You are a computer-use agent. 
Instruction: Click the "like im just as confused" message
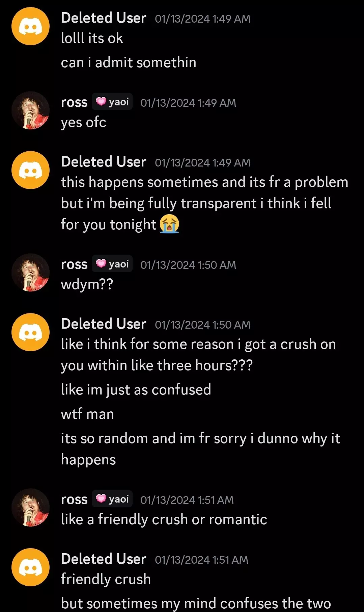pyautogui.click(x=136, y=390)
